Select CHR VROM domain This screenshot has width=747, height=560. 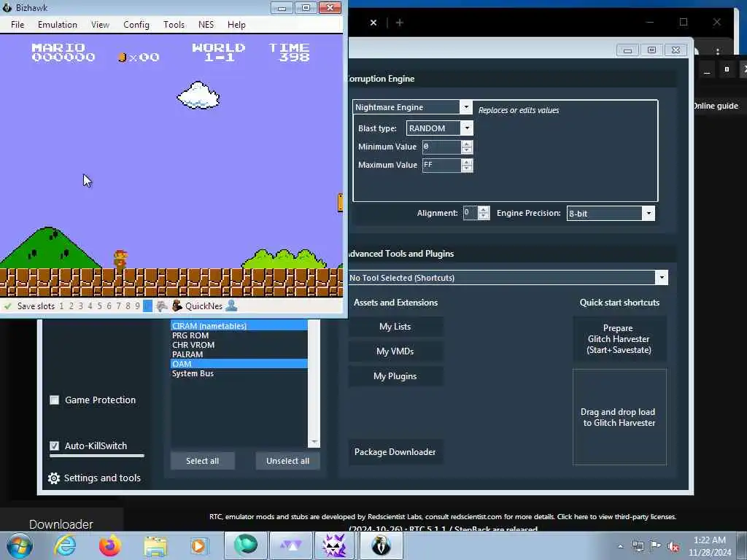tap(239, 345)
